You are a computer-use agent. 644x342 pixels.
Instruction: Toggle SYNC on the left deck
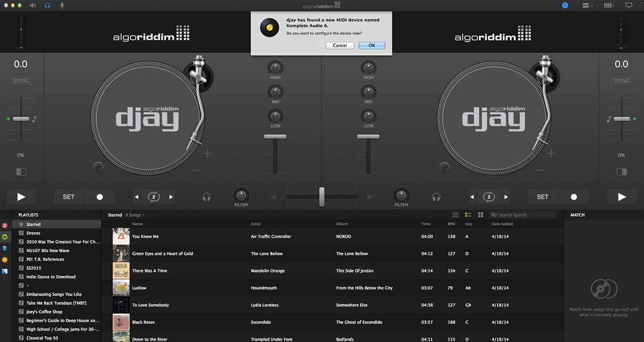click(21, 81)
